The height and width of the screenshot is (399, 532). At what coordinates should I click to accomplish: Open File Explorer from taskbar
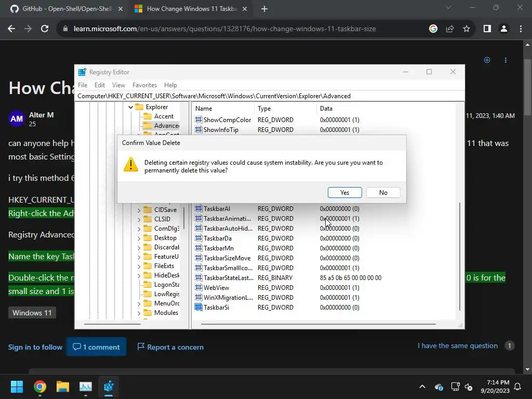pos(63,387)
